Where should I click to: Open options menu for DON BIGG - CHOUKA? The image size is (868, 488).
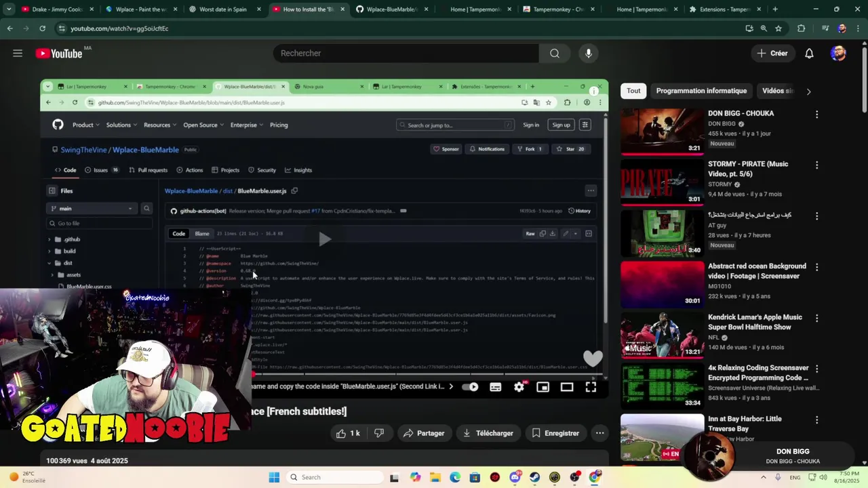pos(816,115)
